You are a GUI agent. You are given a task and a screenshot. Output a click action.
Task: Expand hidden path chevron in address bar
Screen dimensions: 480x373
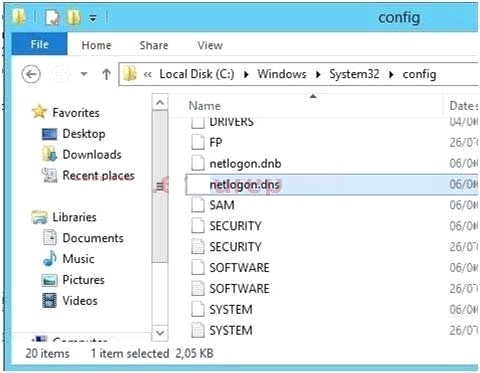click(148, 74)
